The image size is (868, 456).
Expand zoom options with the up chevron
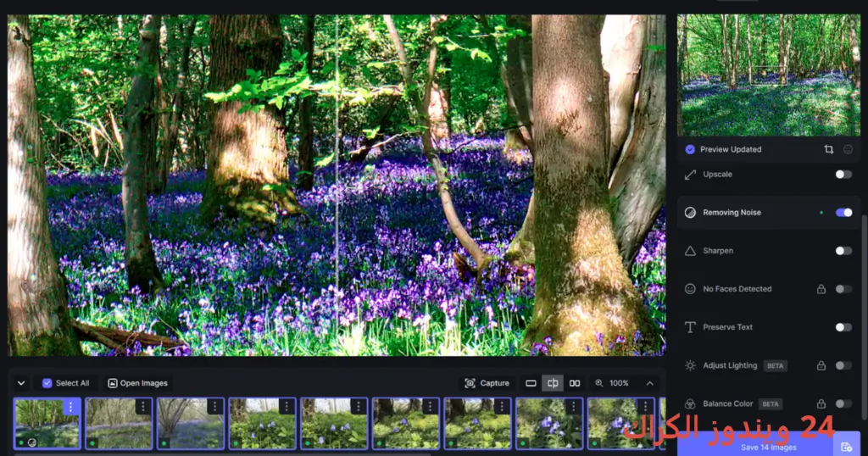click(650, 383)
